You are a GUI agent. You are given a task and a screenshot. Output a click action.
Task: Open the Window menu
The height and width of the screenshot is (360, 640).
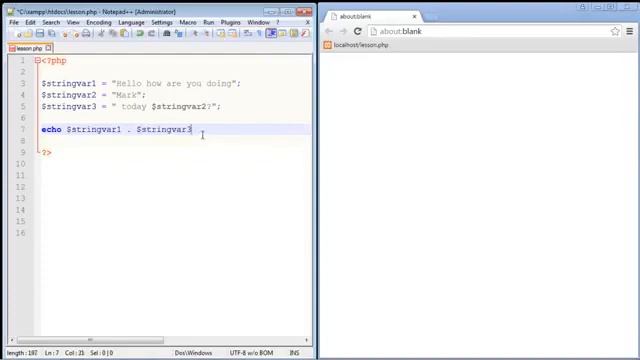pyautogui.click(x=258, y=22)
